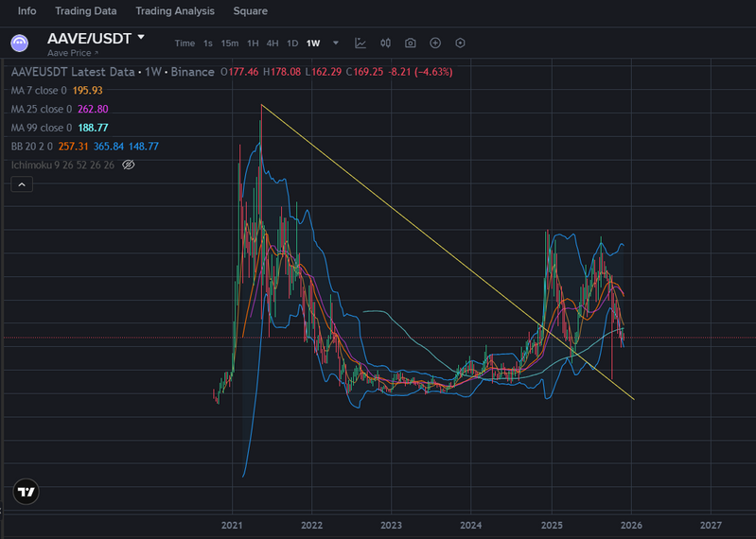The width and height of the screenshot is (756, 539).
Task: Go to the Square tab
Action: (x=250, y=11)
